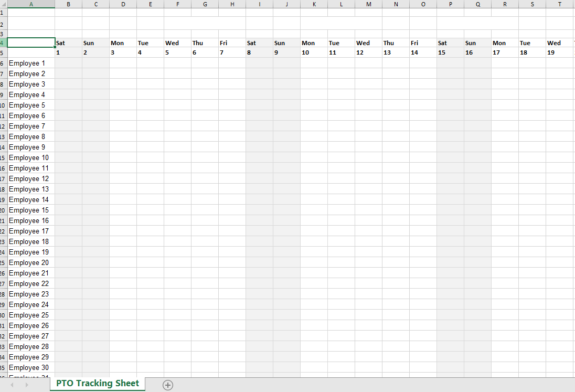Select the row 20 header
This screenshot has width=575, height=392.
tap(3, 210)
